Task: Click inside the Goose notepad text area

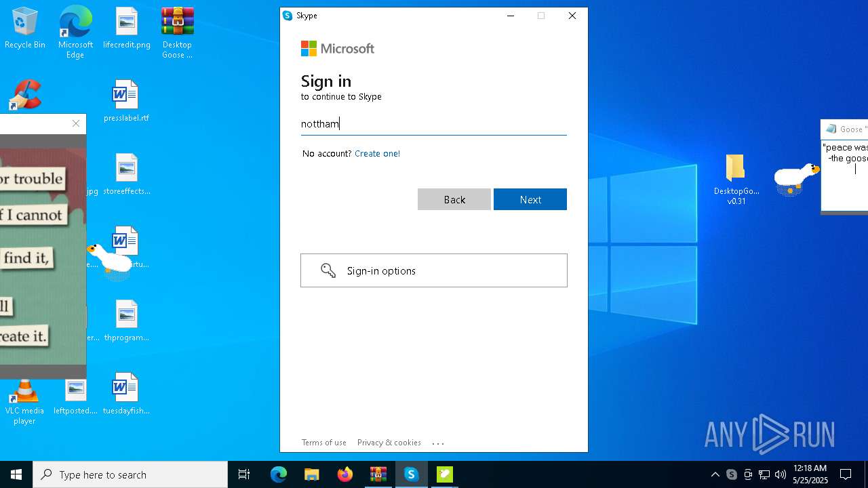Action: (845, 175)
